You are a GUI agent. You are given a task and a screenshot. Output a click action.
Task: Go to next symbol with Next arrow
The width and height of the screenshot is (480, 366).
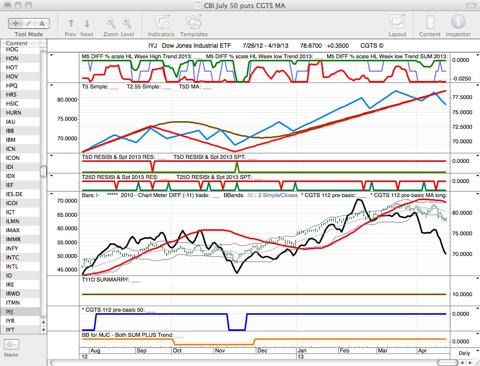click(87, 23)
